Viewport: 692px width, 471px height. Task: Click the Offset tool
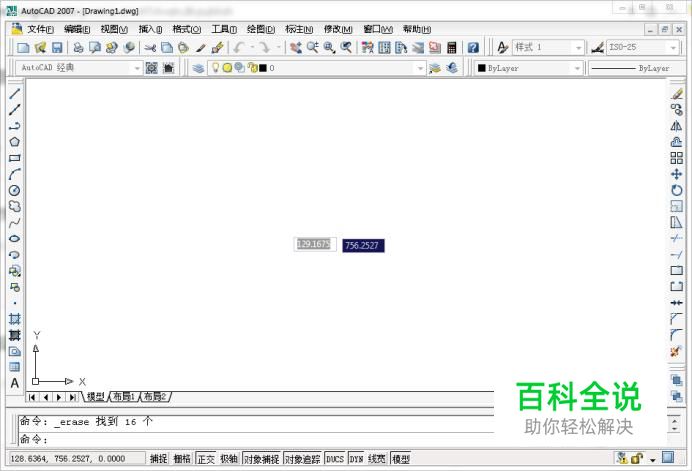point(677,142)
